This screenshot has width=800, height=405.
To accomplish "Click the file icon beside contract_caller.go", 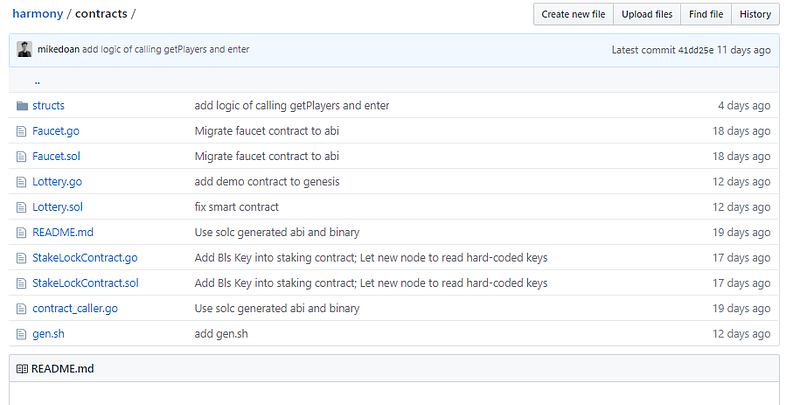I will [22, 309].
